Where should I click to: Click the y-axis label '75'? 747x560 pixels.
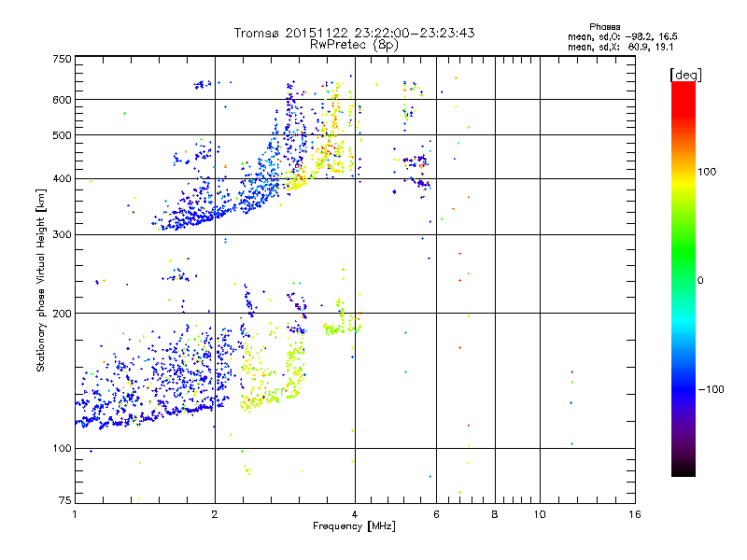65,500
